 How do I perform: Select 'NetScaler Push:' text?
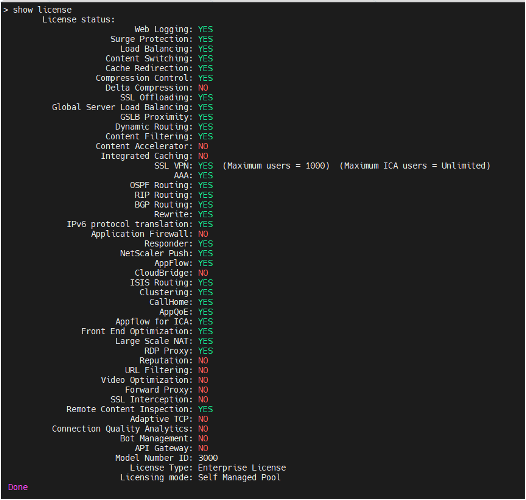click(156, 253)
